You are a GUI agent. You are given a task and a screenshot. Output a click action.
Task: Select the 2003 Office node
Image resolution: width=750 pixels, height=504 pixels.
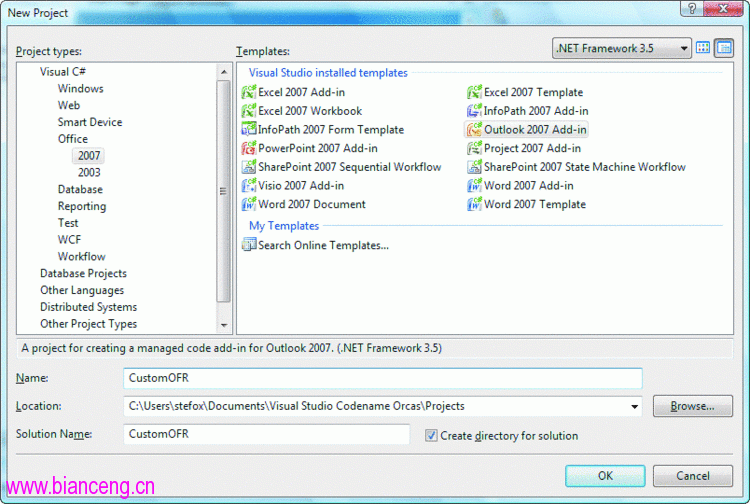[x=89, y=172]
